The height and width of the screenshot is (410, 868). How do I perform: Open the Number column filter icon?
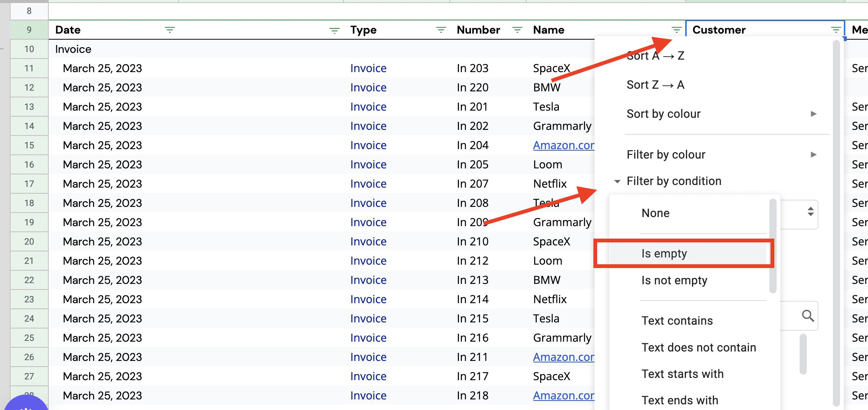click(x=517, y=30)
